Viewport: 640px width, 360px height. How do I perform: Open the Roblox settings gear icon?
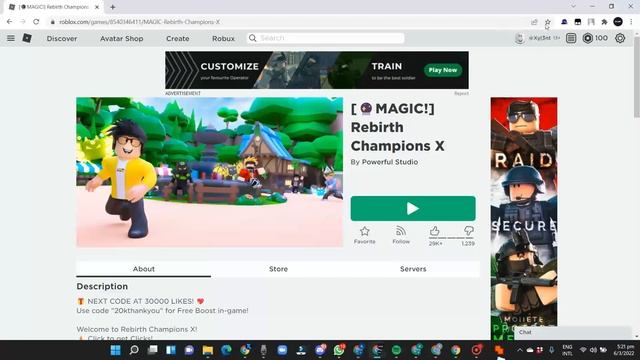click(x=620, y=38)
